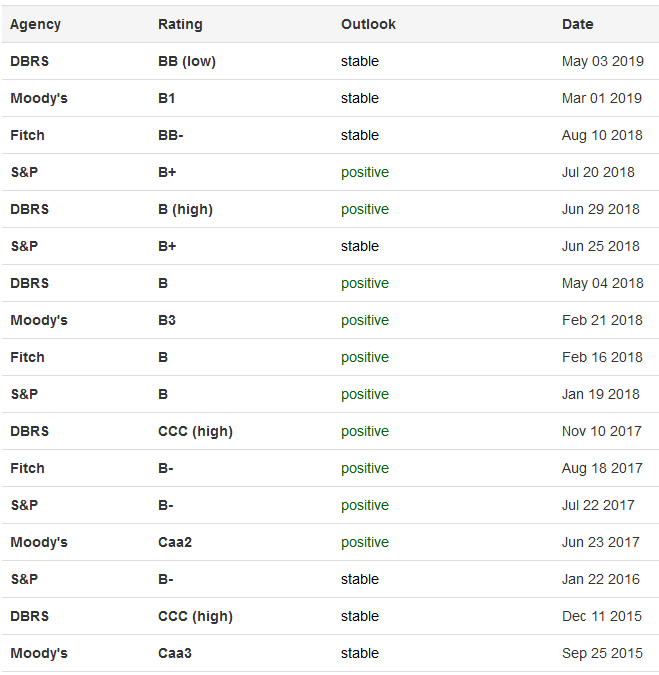Click the date Feb 16 2018
This screenshot has width=659, height=675.
(x=602, y=358)
